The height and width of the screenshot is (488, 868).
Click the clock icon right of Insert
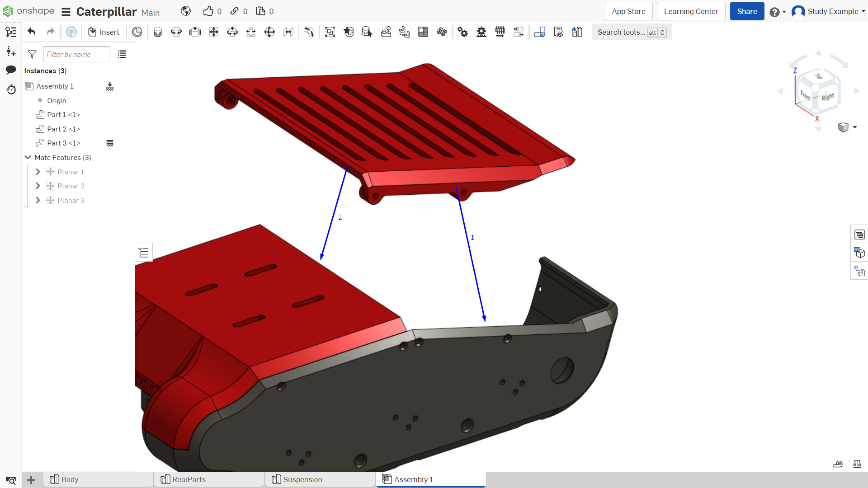[x=137, y=32]
